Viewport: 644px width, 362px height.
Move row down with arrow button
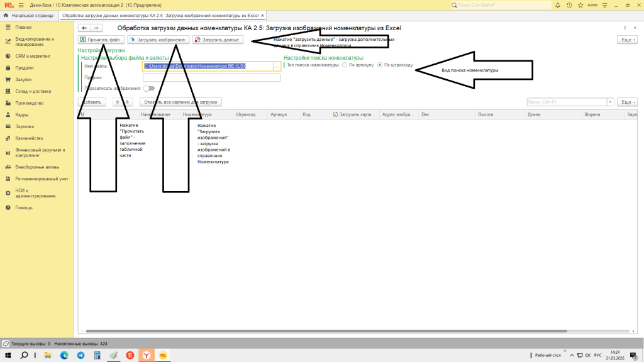(x=127, y=102)
